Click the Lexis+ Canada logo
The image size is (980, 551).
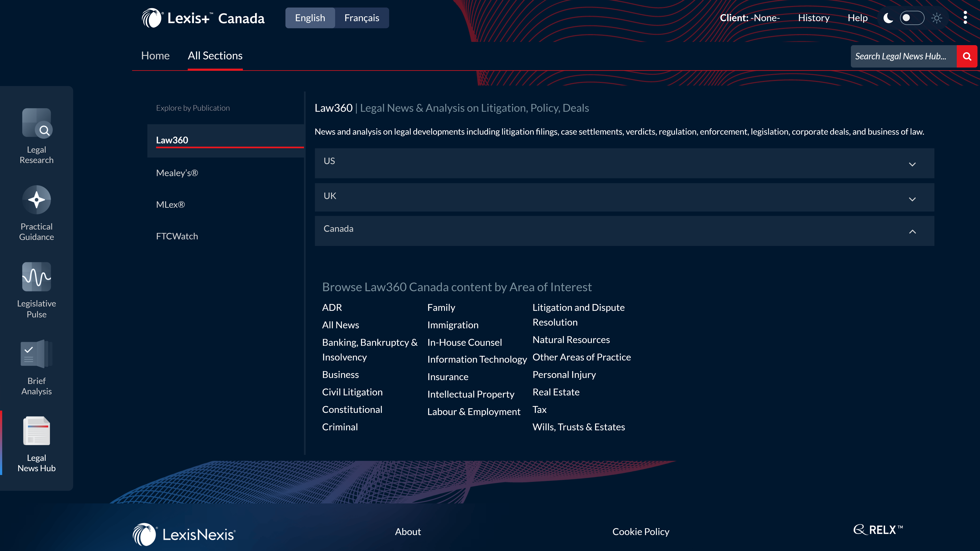pos(203,18)
